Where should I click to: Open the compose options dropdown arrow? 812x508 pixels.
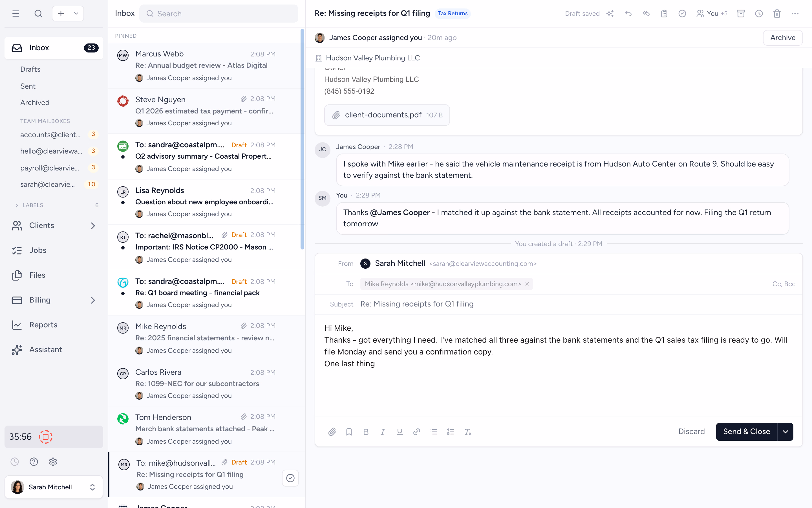point(76,14)
